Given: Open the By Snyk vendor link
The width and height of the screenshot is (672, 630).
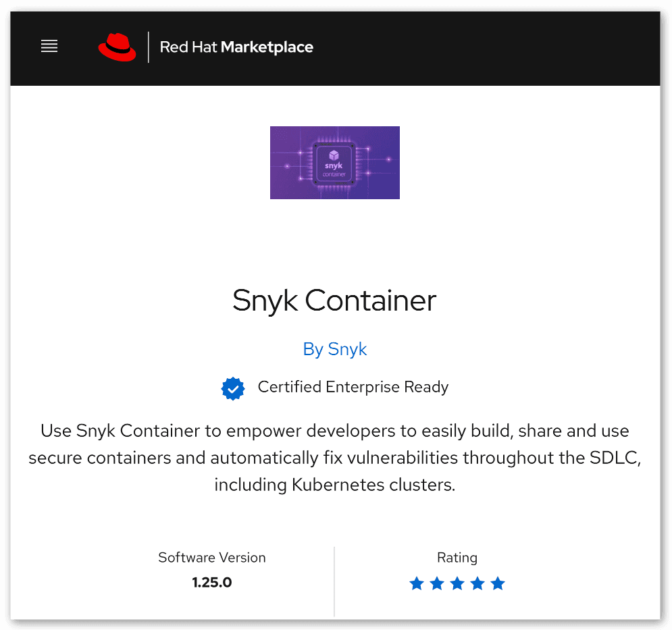Looking at the screenshot, I should point(335,349).
